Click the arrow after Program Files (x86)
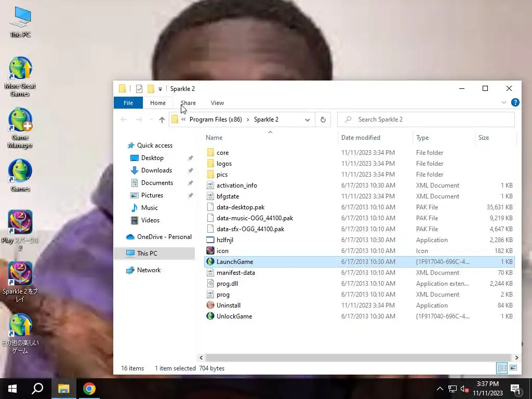 [248, 119]
